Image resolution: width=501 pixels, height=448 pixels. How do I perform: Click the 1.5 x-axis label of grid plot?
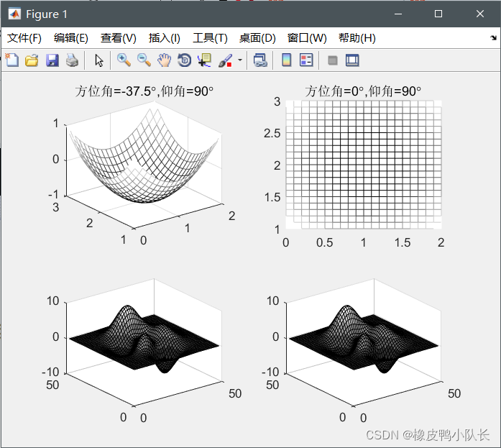pos(403,242)
